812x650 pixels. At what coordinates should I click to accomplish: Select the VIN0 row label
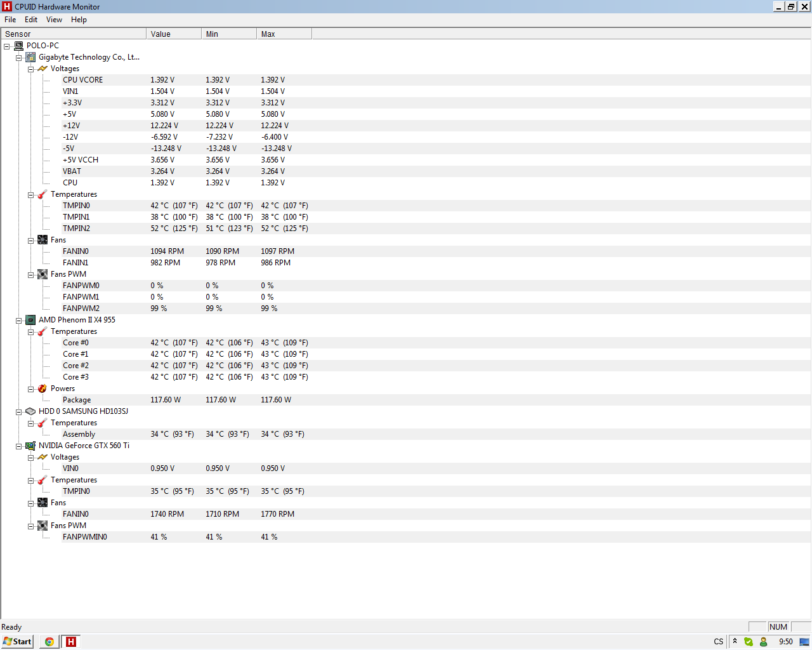70,468
